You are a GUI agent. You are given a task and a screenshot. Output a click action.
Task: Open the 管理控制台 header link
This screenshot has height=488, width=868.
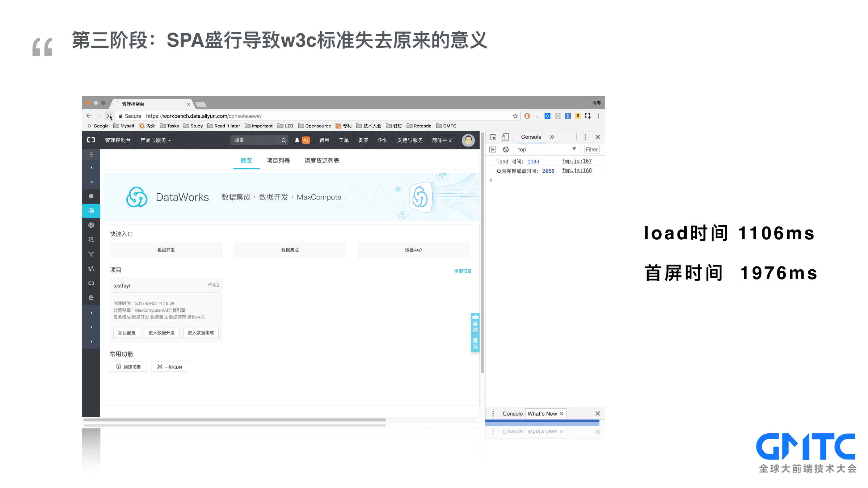[x=118, y=140]
